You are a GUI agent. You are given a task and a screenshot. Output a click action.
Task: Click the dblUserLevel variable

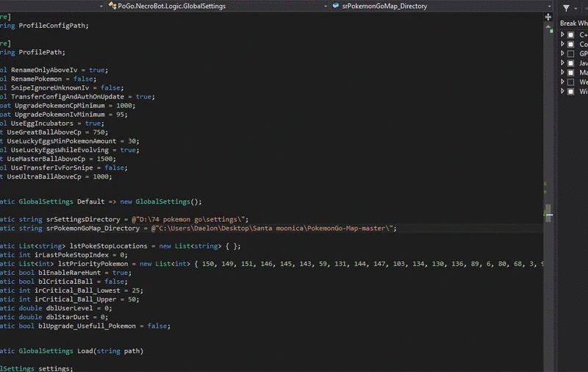pyautogui.click(x=69, y=309)
